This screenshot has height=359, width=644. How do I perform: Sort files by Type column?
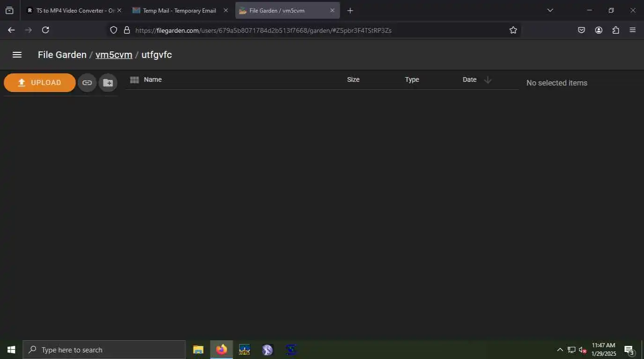[412, 79]
